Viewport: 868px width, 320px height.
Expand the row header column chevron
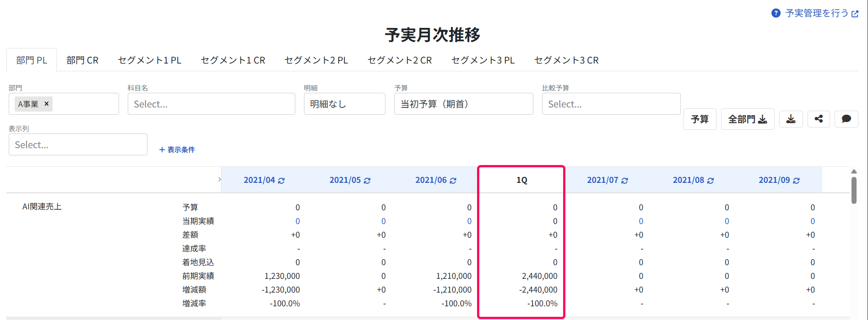pyautogui.click(x=219, y=180)
